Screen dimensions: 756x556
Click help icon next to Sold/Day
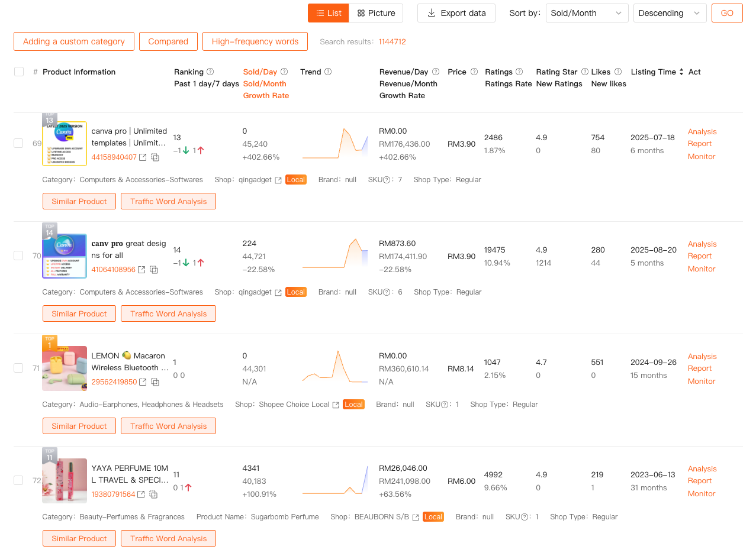point(284,72)
